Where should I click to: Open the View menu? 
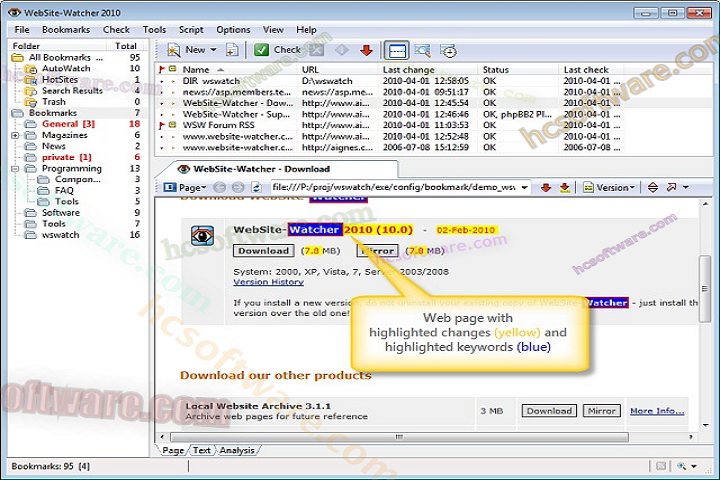click(273, 30)
